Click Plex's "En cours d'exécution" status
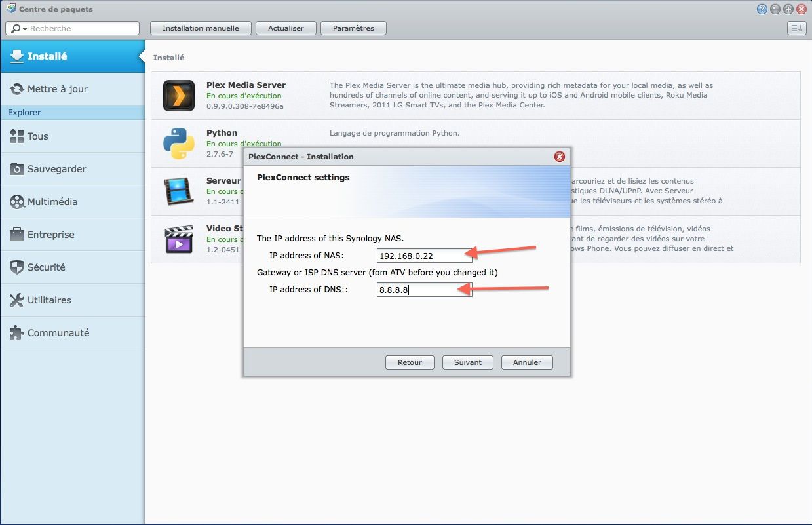This screenshot has height=525, width=812. [244, 96]
